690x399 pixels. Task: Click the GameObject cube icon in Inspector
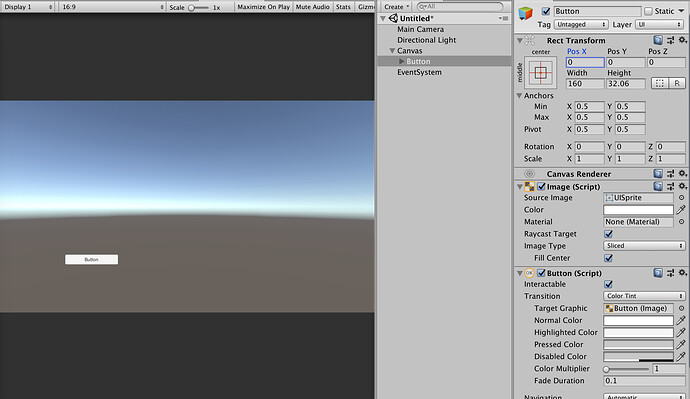pos(526,13)
